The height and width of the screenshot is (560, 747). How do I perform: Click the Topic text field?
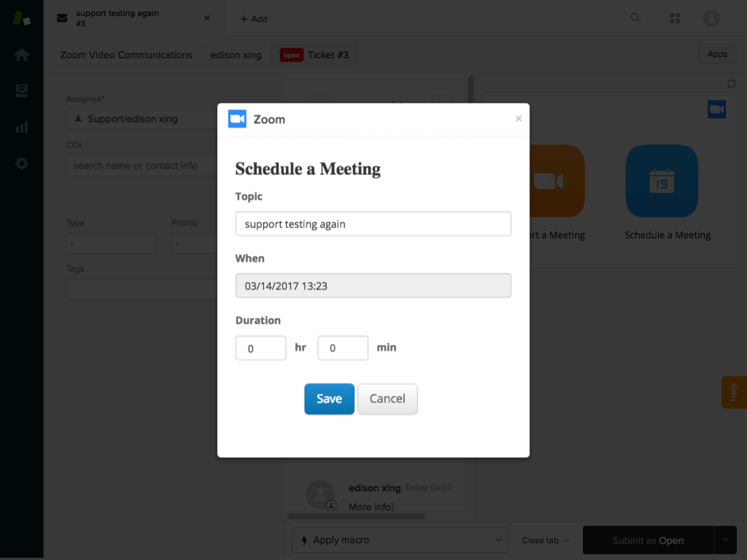(x=373, y=224)
